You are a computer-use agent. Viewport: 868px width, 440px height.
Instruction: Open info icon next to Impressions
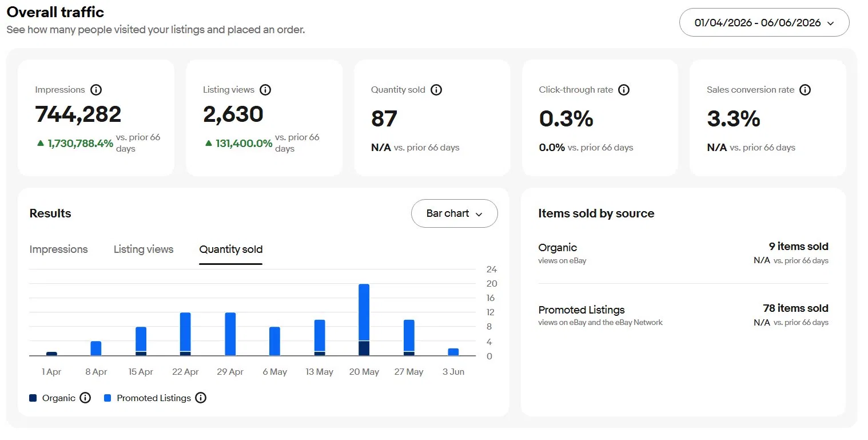pyautogui.click(x=96, y=90)
